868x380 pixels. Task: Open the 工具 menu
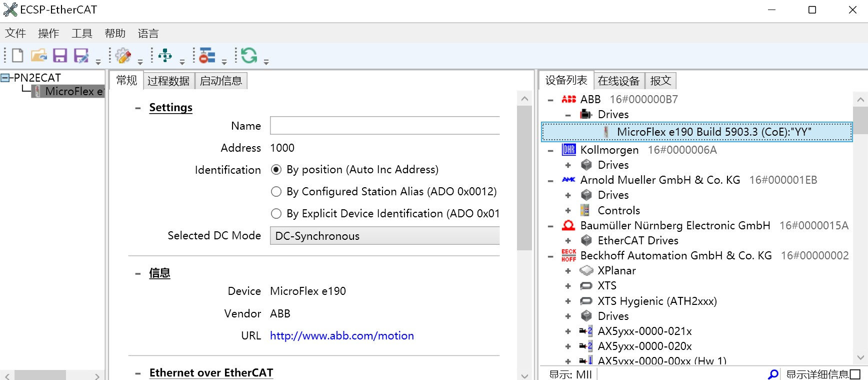[x=82, y=34]
